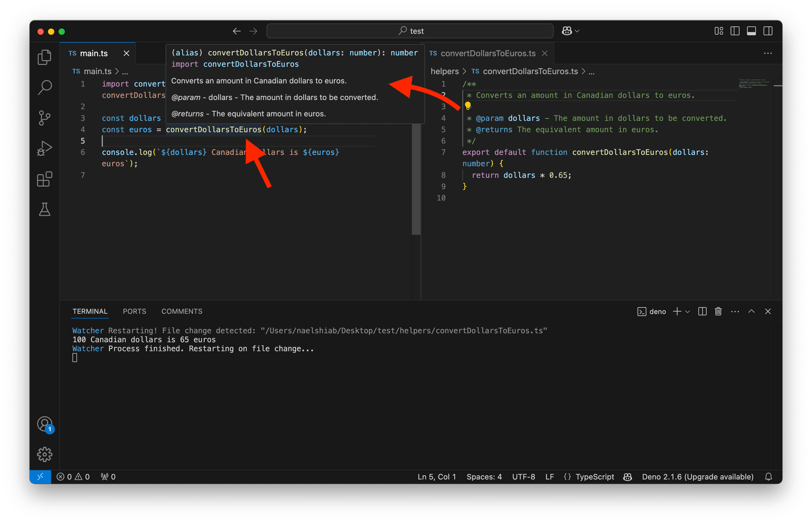
Task: Go back with the left arrow
Action: (x=236, y=31)
